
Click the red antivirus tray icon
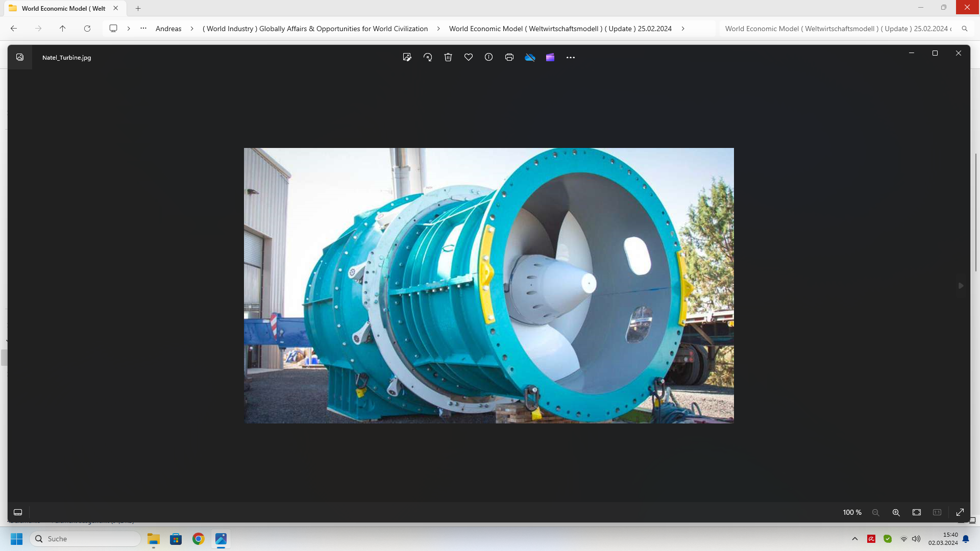point(871,539)
